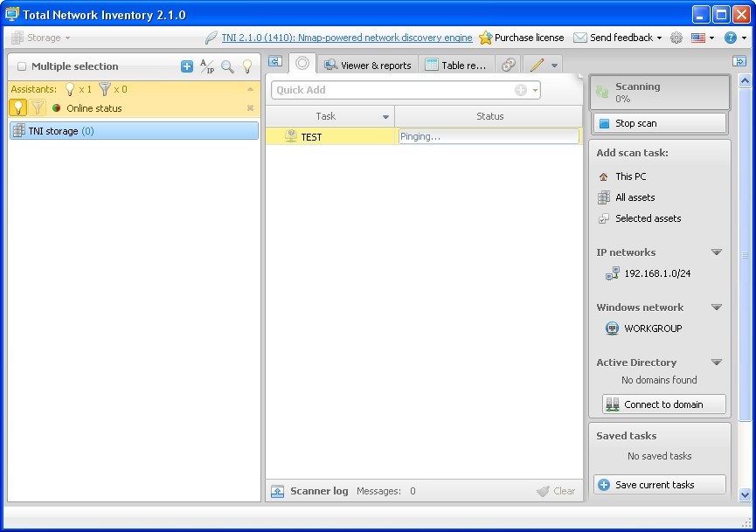Click the Scanning 0% progress panel

[x=659, y=92]
